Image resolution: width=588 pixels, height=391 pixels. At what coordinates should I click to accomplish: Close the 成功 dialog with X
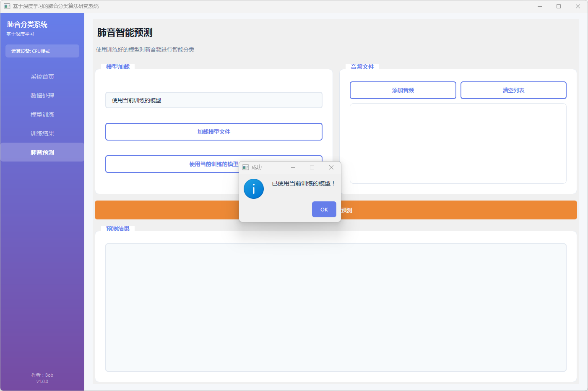(331, 167)
